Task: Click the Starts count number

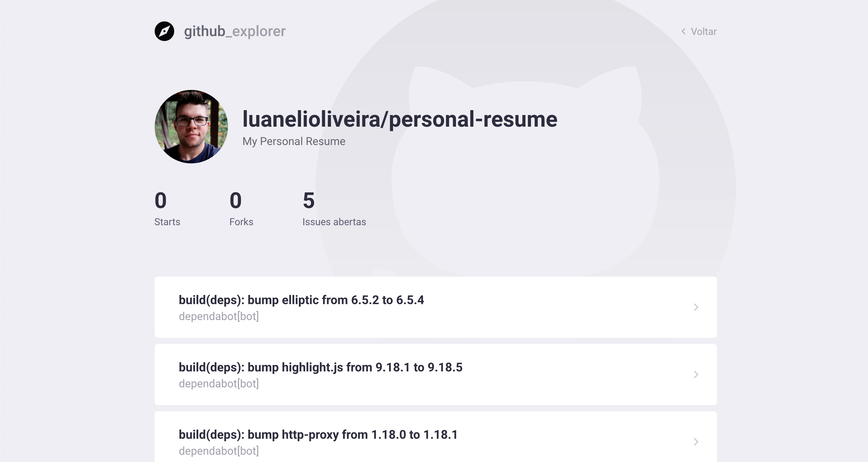Action: (x=160, y=200)
